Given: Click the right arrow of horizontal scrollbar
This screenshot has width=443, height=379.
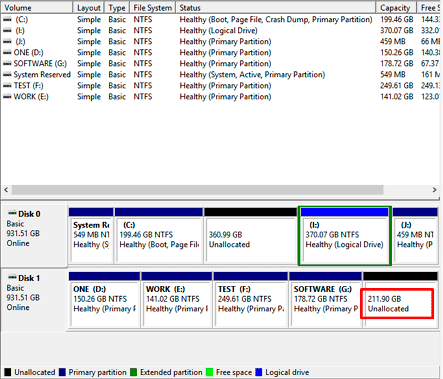Looking at the screenshot, I should pos(434,190).
